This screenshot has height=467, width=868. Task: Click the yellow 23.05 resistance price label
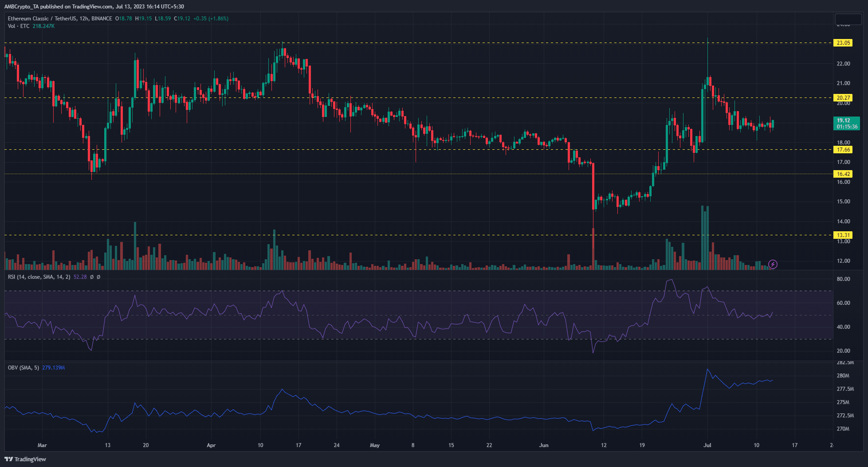843,43
